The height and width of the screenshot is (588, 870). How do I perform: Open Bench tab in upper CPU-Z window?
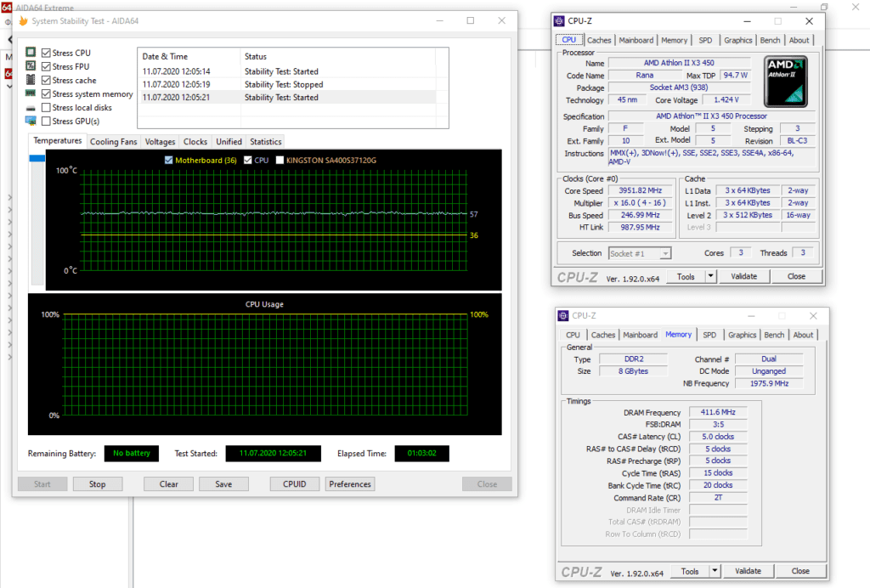click(770, 41)
